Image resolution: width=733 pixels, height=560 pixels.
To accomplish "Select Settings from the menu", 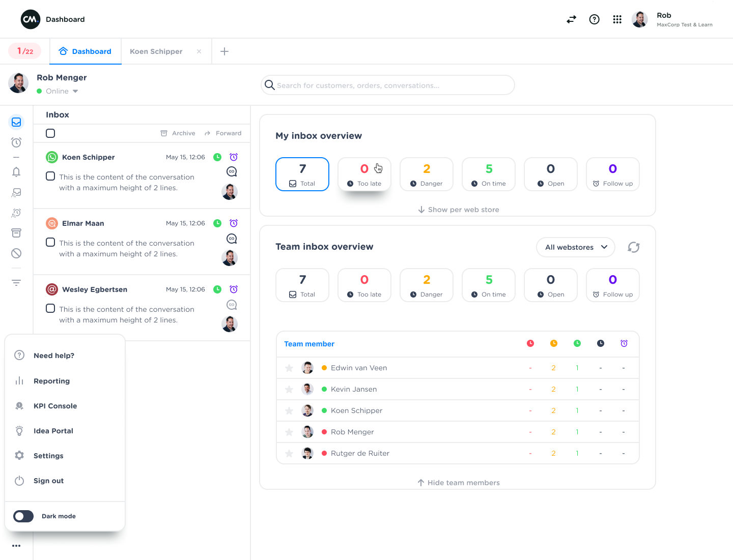I will [48, 455].
